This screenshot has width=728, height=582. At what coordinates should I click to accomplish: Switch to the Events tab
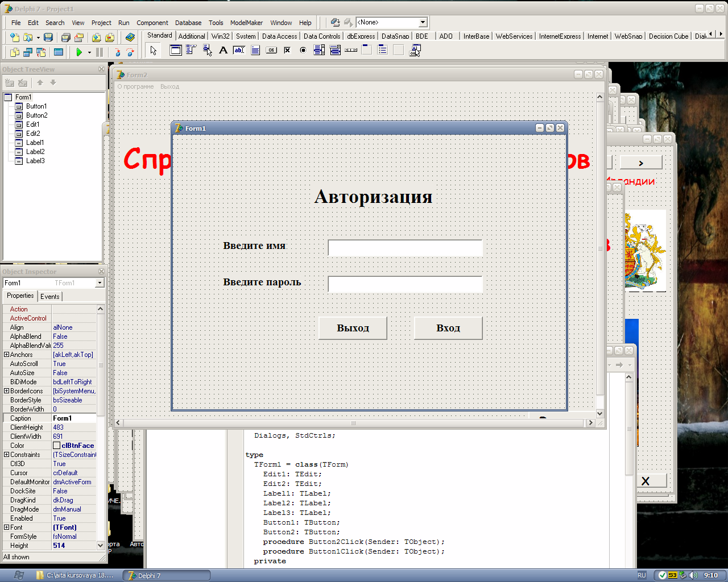[49, 296]
